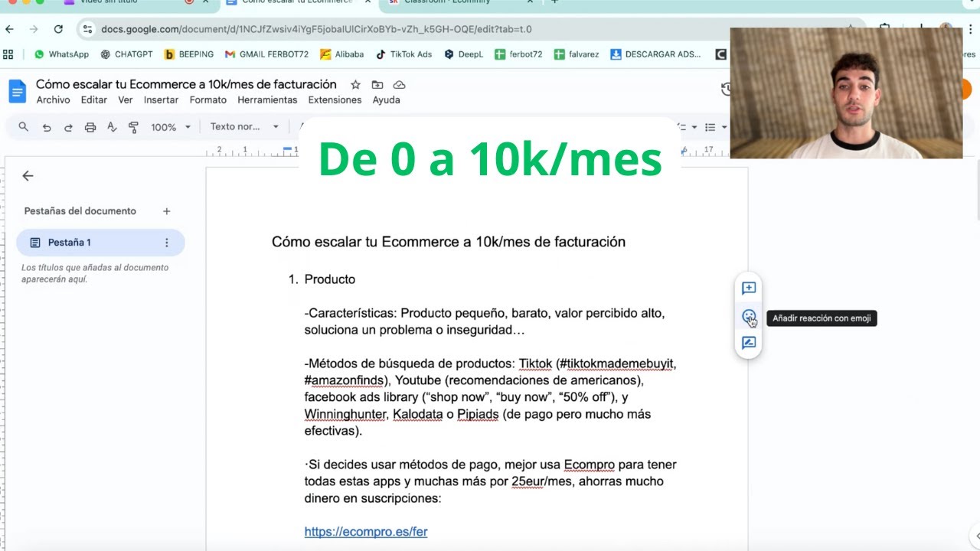Open the DeepL bookmark
This screenshot has width=980, height=551.
[x=463, y=54]
